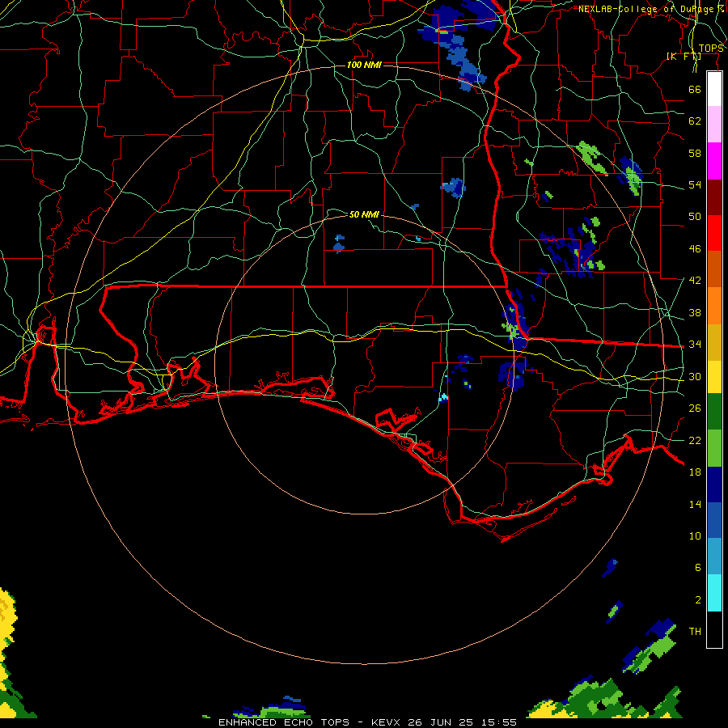Click the TOPS legend title
Viewport: 728px width, 728px height.
711,49
